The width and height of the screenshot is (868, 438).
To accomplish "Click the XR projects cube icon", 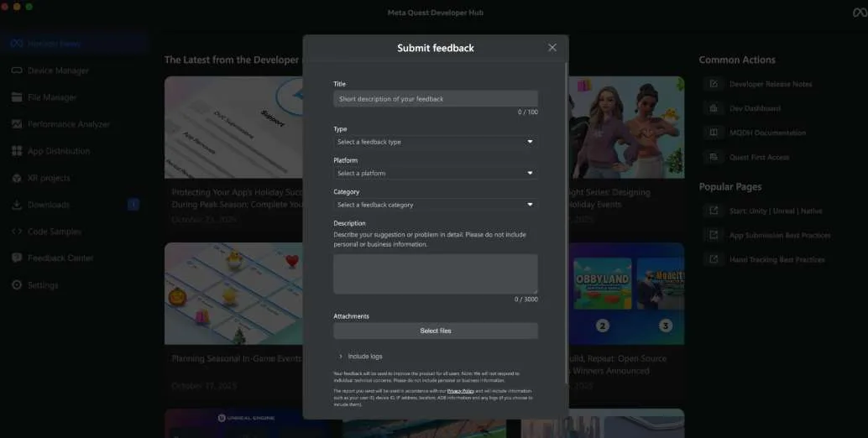I will (x=17, y=178).
